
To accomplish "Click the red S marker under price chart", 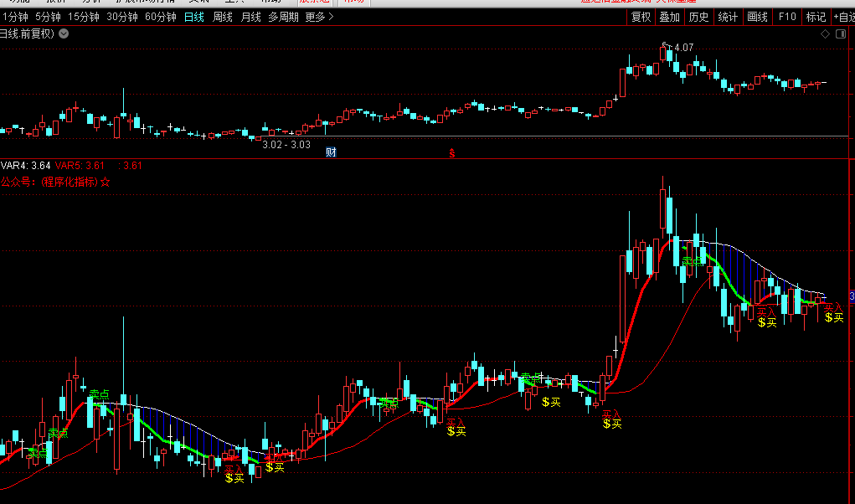I will pos(451,152).
